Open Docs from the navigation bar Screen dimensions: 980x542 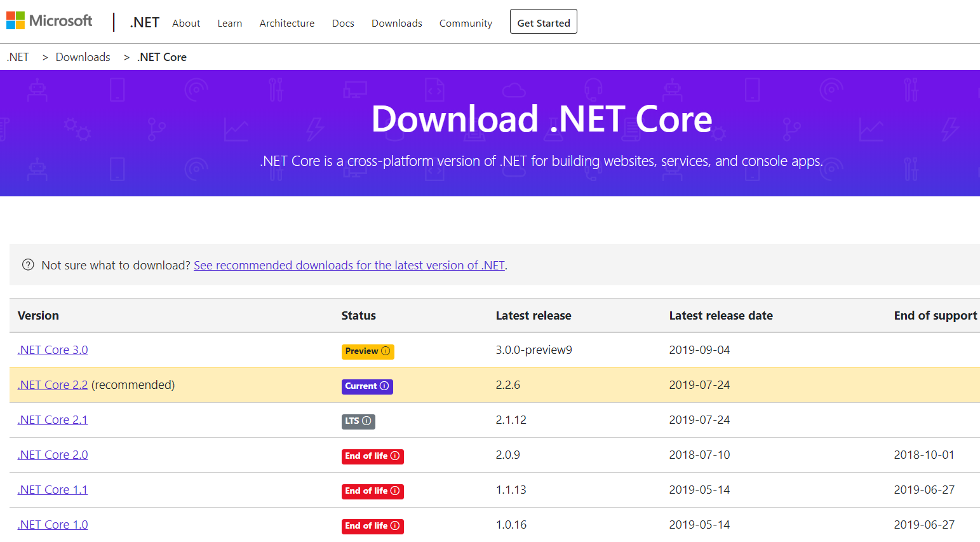[343, 24]
